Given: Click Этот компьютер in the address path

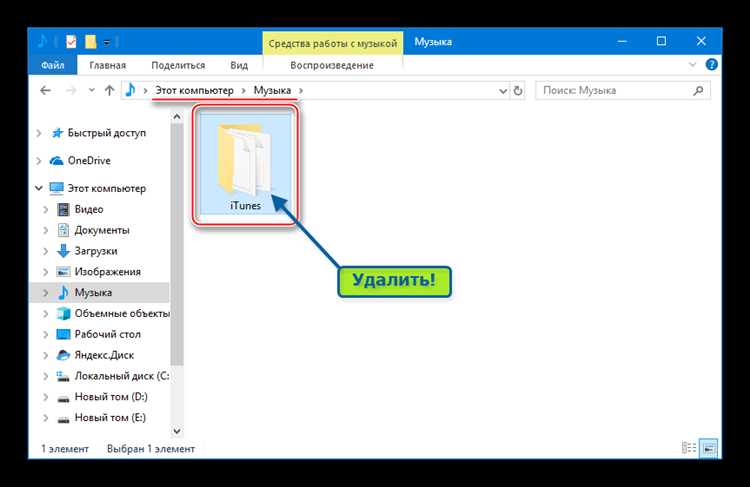Looking at the screenshot, I should pyautogui.click(x=195, y=90).
